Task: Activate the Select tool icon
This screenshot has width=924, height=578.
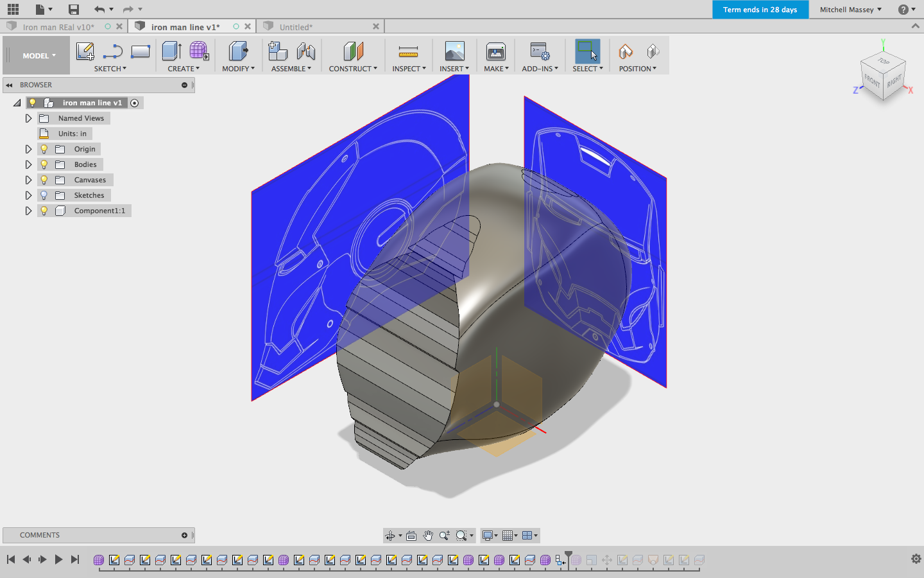Action: point(587,51)
